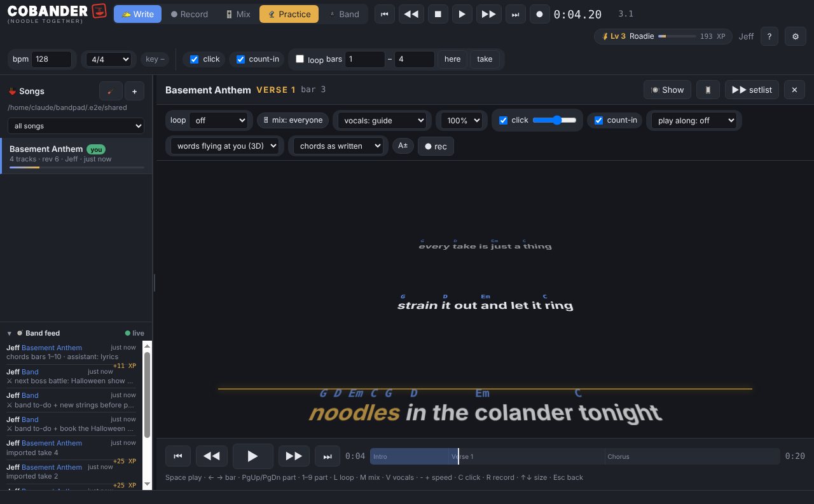814x504 pixels.
Task: Switch to the Band tab
Action: (344, 14)
